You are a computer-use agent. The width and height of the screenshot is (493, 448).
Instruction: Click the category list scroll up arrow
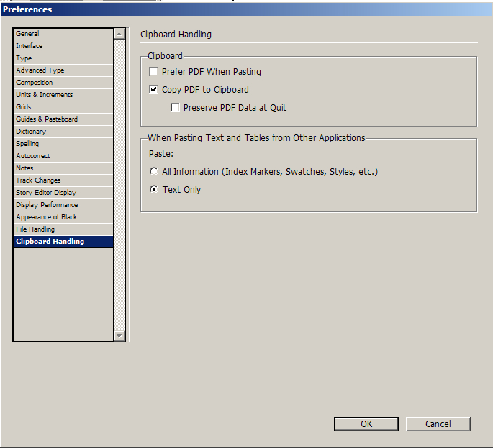tap(119, 34)
